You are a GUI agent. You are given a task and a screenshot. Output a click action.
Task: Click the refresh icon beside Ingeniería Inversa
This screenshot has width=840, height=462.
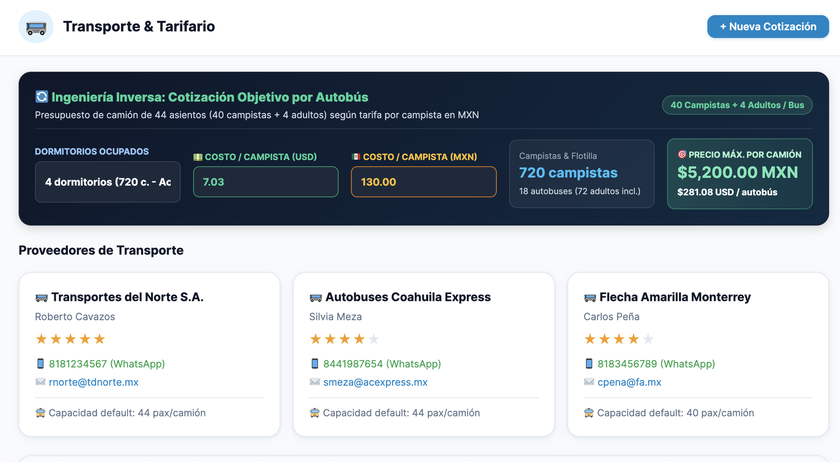pos(41,96)
